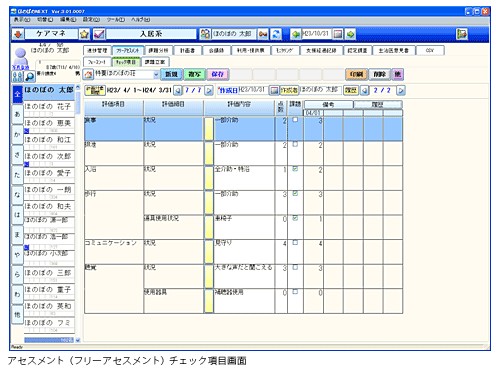
Task: Toggle 課題 checkbox in 入浴 row
Action: pyautogui.click(x=295, y=169)
